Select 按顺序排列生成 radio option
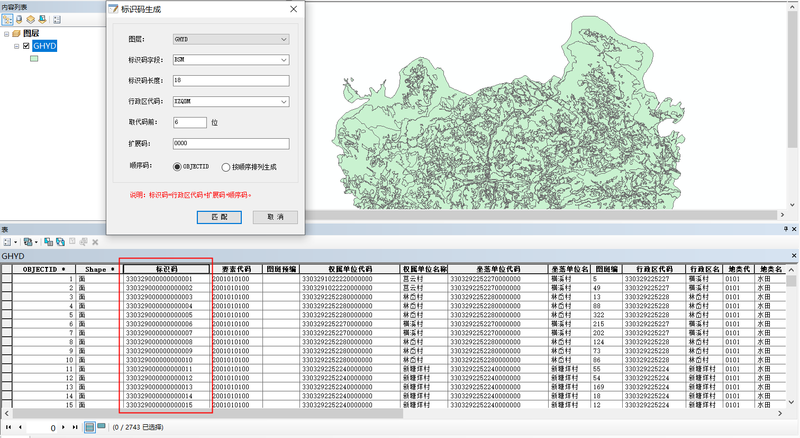The width and height of the screenshot is (800, 438). point(226,167)
